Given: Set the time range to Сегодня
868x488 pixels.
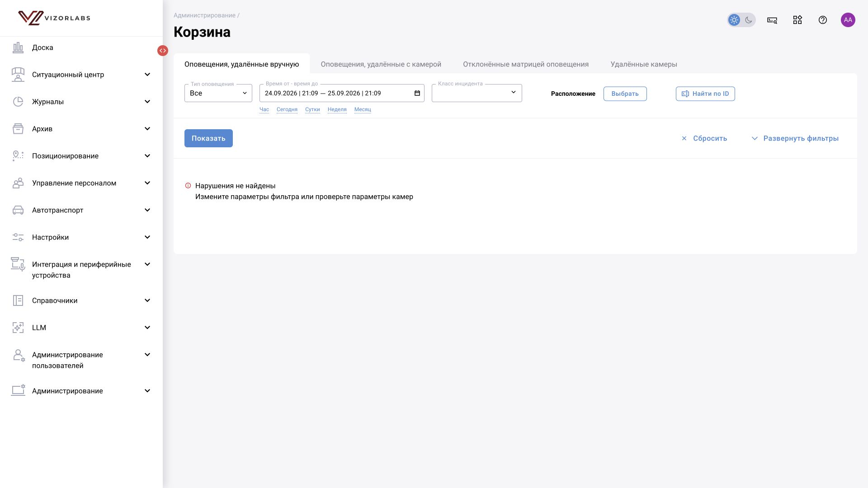Looking at the screenshot, I should click(x=287, y=109).
